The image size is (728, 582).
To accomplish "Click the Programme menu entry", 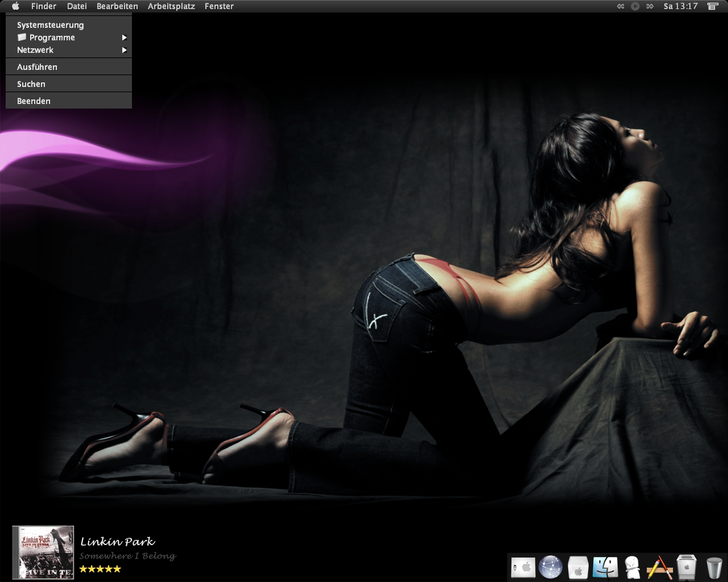I will [x=69, y=38].
